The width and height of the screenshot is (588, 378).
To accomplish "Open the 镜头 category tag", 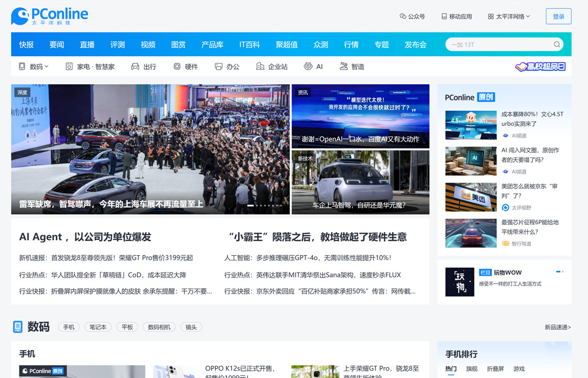I will (x=191, y=327).
